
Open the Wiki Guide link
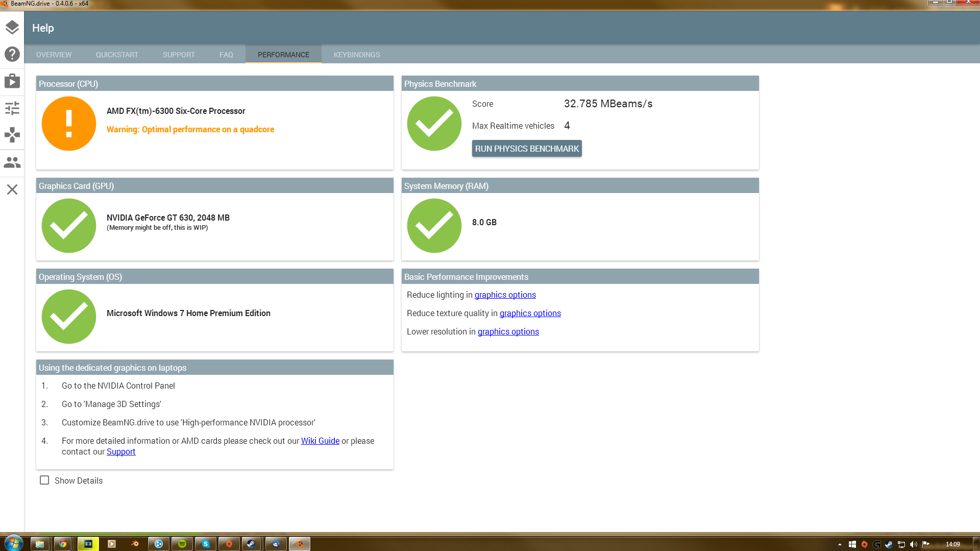point(320,441)
